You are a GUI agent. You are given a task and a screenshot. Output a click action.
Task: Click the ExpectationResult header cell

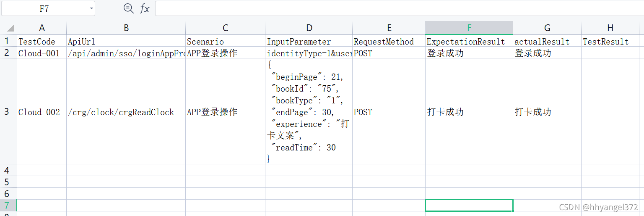pyautogui.click(x=469, y=41)
